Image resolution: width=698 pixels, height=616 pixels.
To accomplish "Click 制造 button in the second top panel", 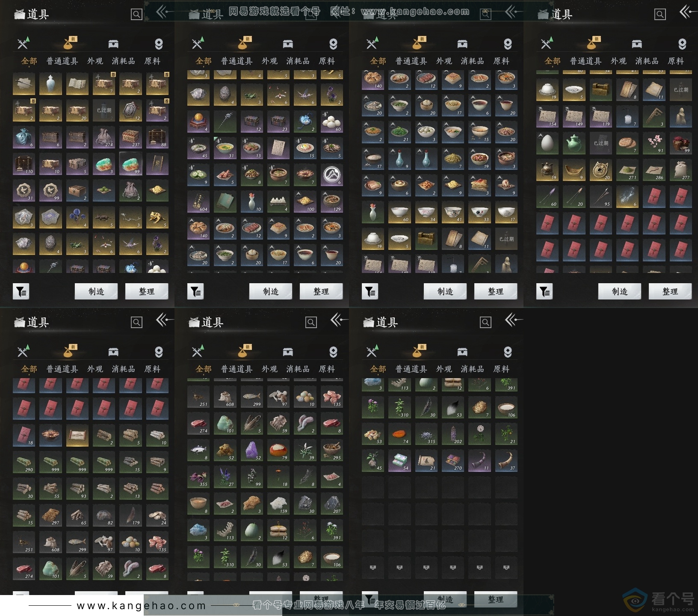I will pyautogui.click(x=271, y=291).
